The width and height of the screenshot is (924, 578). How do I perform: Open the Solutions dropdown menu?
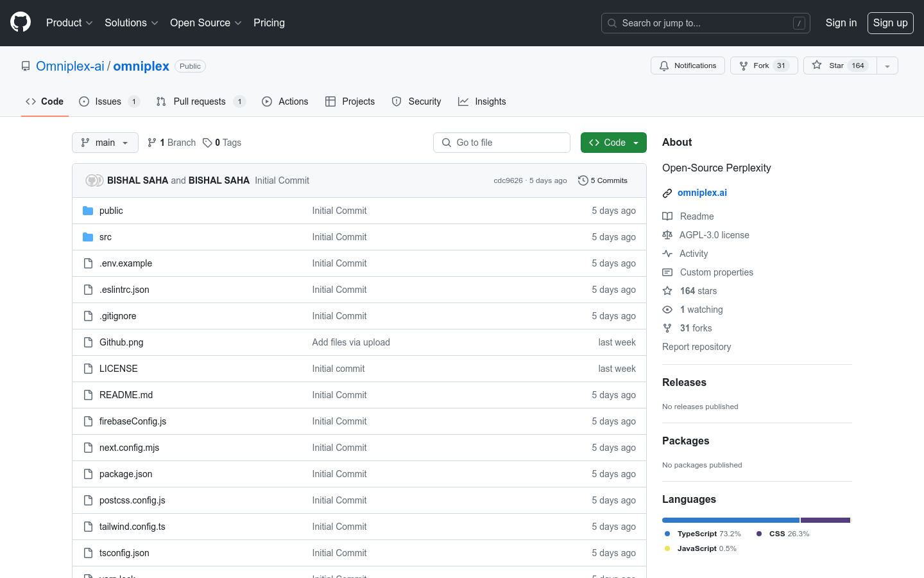coord(131,22)
